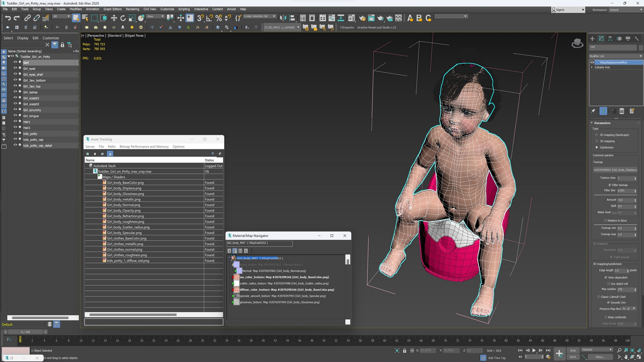Viewport: 644px width, 362px height.
Task: Toggle the selection lock padlock in status bar
Action: pyautogui.click(x=405, y=351)
